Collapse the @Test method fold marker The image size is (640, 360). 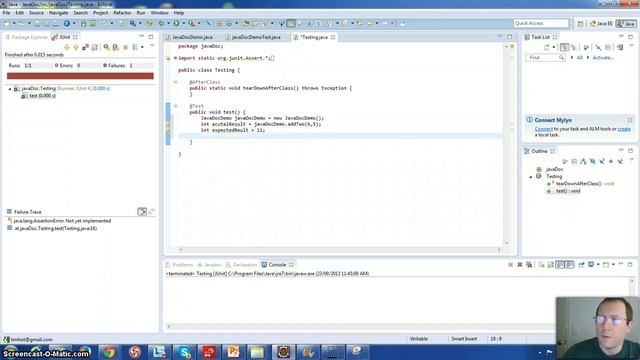[176, 106]
